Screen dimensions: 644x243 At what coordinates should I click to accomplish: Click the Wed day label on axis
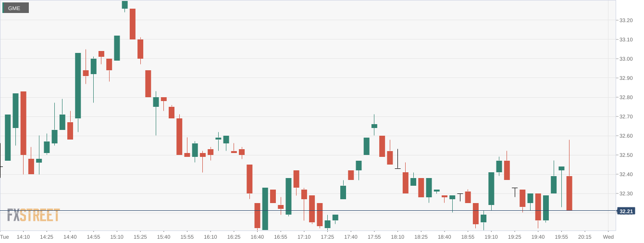(608, 237)
